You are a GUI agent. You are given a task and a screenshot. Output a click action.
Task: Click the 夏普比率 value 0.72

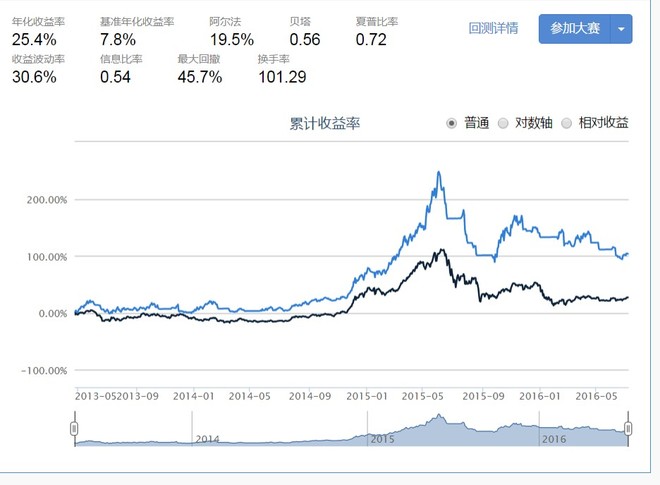point(371,40)
